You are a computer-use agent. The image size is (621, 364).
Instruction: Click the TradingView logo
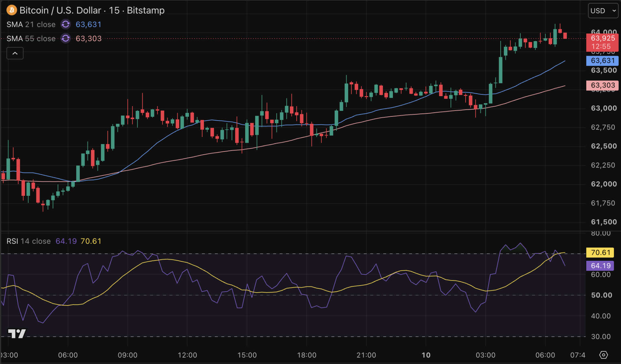17,333
